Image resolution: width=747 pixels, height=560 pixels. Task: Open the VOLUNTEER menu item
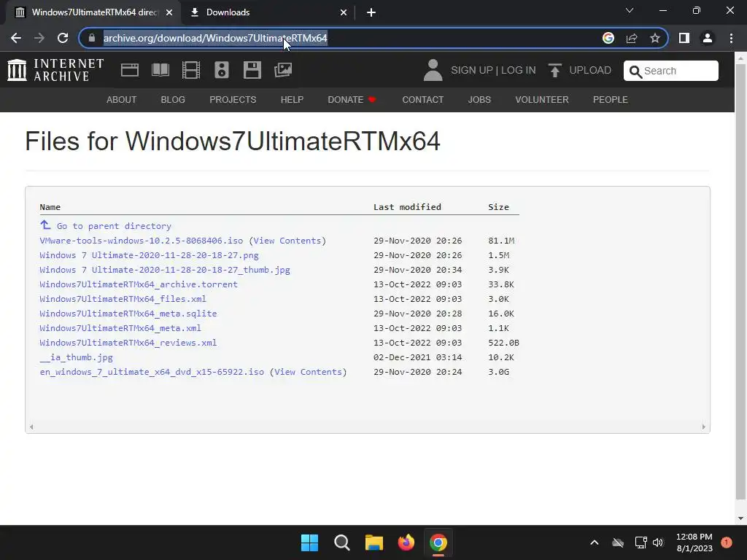click(542, 99)
